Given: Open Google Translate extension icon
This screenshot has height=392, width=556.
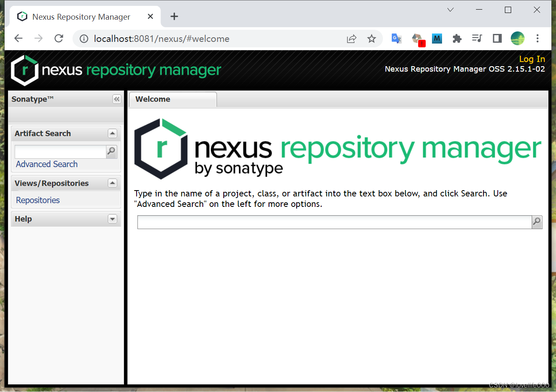Looking at the screenshot, I should point(396,39).
